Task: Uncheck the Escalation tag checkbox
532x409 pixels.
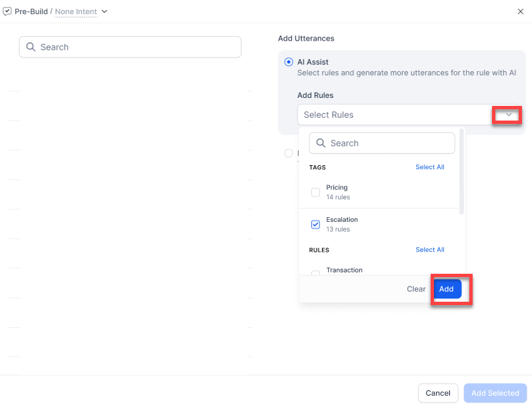Action: (x=316, y=224)
